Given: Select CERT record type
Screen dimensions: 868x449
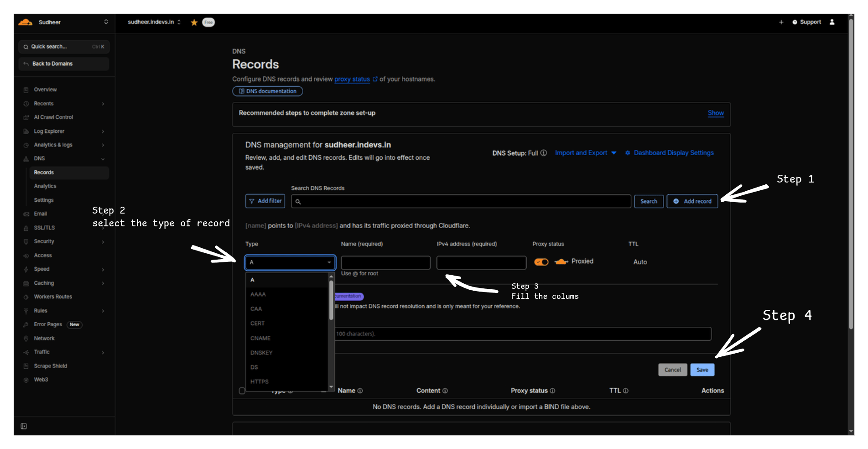Looking at the screenshot, I should pyautogui.click(x=287, y=324).
